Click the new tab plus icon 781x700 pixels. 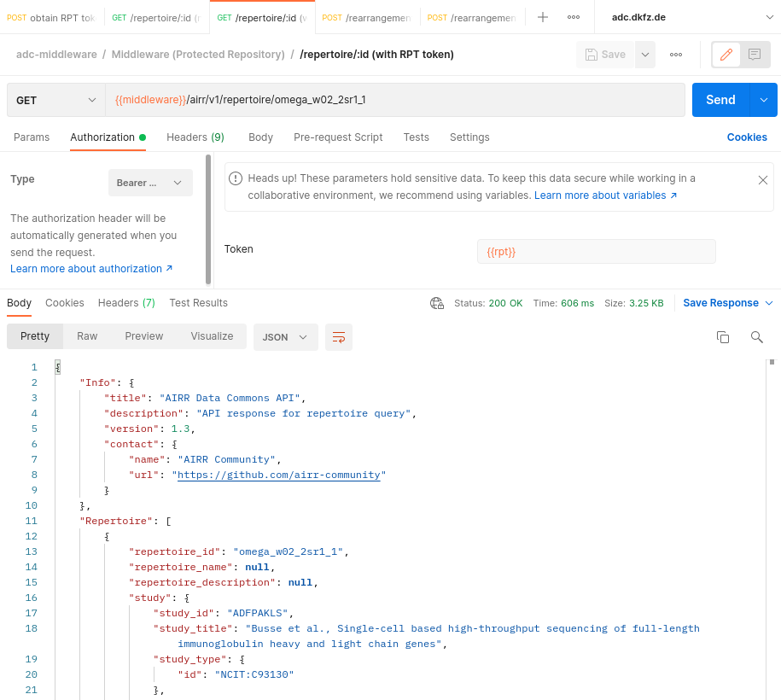(542, 17)
